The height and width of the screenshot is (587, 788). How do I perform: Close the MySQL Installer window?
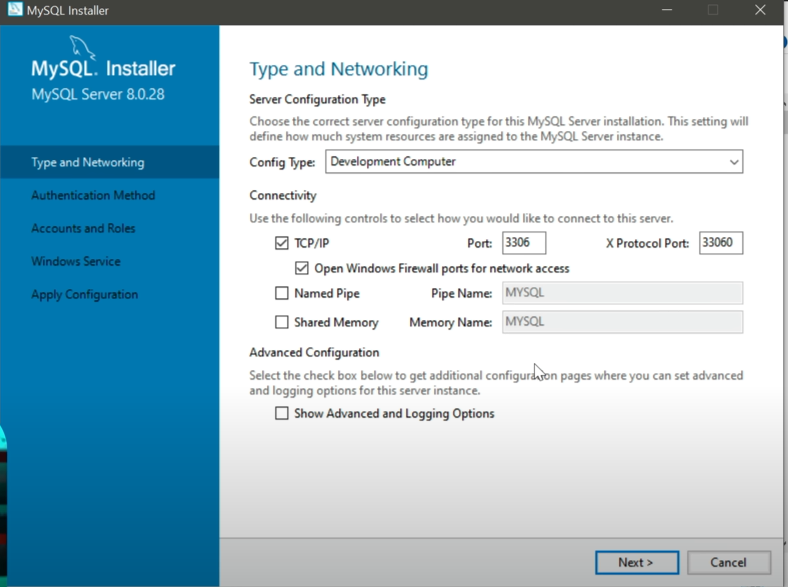coord(760,10)
